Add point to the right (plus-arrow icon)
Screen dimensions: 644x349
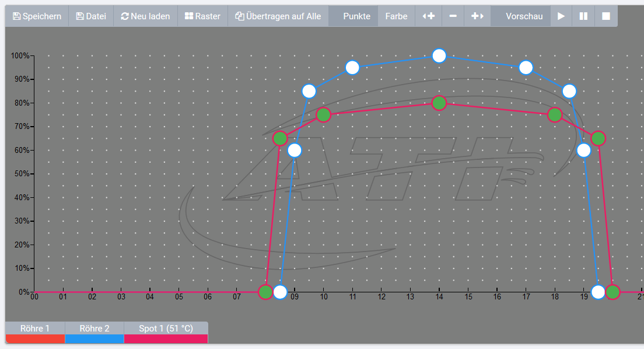pos(477,16)
